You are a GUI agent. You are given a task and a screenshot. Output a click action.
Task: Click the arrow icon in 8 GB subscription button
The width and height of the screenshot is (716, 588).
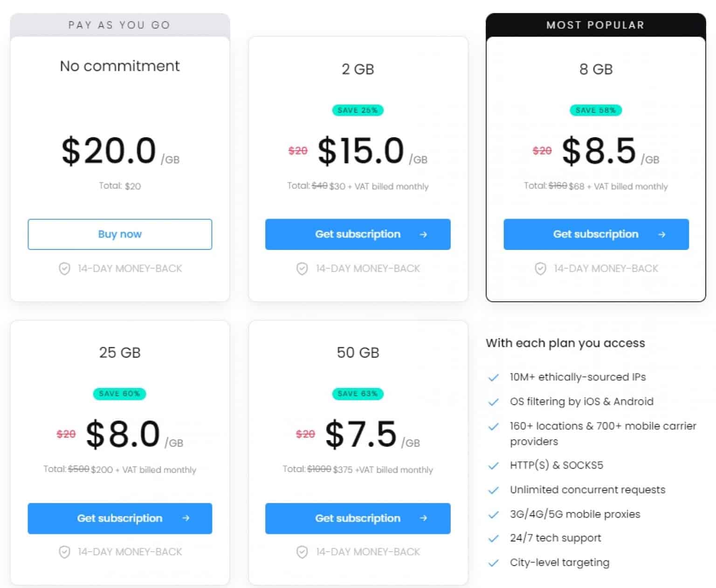point(661,235)
